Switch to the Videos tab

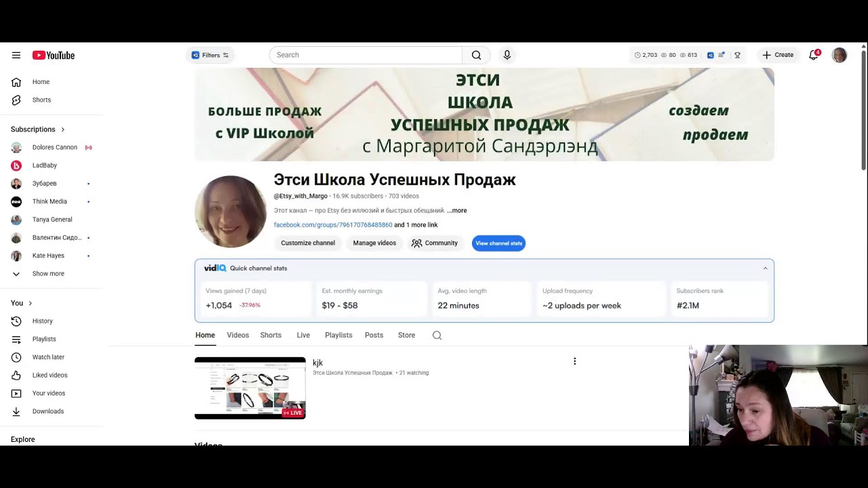pyautogui.click(x=238, y=335)
